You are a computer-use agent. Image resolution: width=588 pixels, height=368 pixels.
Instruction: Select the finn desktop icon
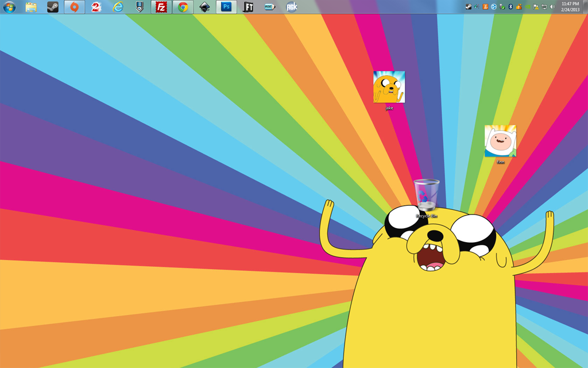point(500,144)
